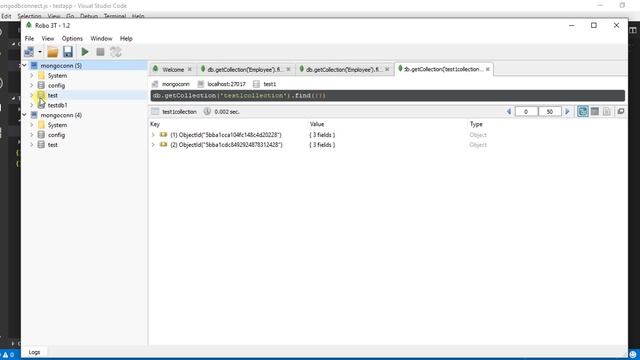Open the Window menu
640x360 pixels.
[x=101, y=38]
